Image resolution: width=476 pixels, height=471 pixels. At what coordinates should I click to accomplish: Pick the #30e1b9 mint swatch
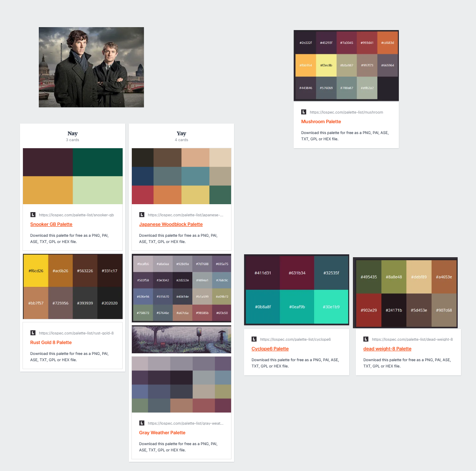[x=331, y=306]
